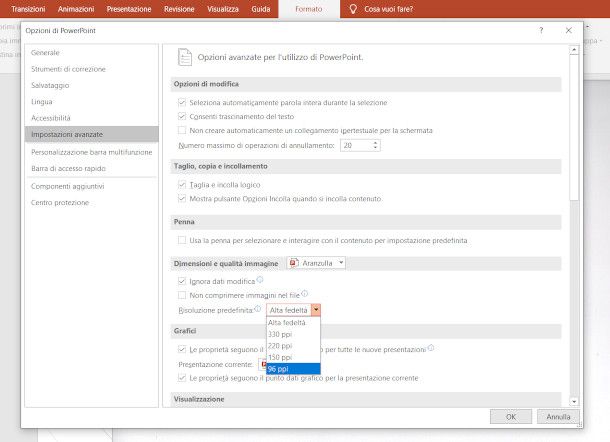This screenshot has height=442, width=610.
Task: Open the Revisione ribbon tab
Action: coord(179,9)
